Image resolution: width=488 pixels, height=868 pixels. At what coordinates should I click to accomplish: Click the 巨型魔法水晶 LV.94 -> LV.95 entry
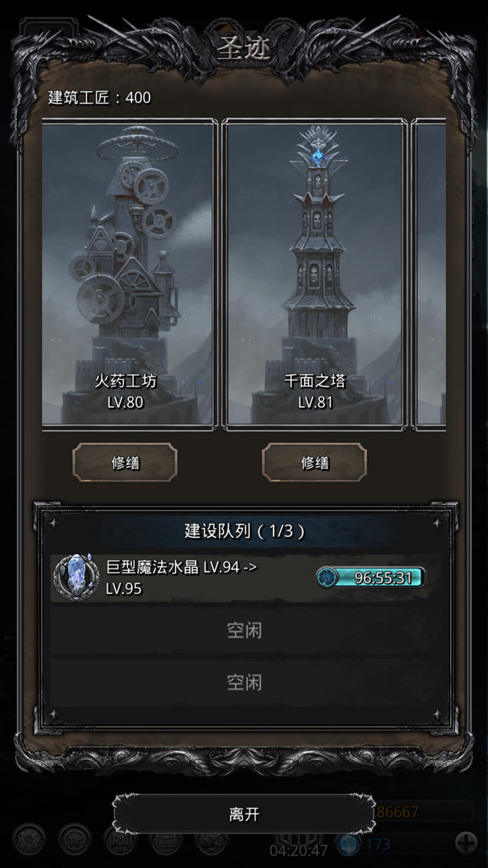(244, 578)
